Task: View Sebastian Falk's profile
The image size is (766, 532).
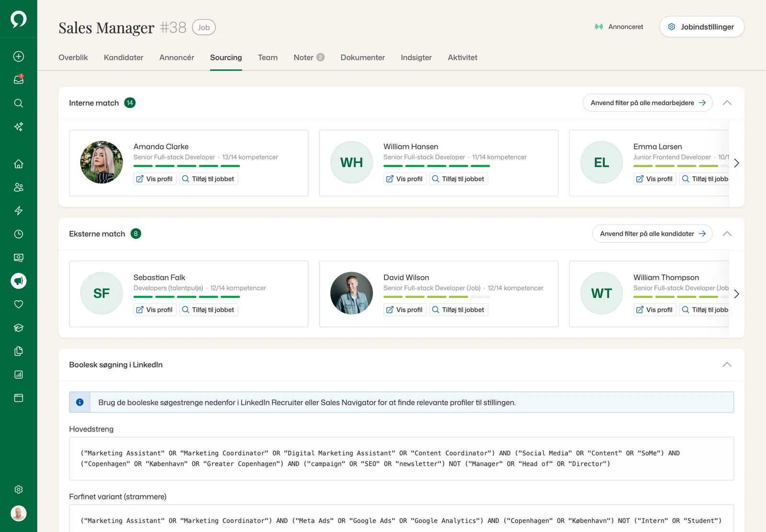Action: click(x=155, y=310)
